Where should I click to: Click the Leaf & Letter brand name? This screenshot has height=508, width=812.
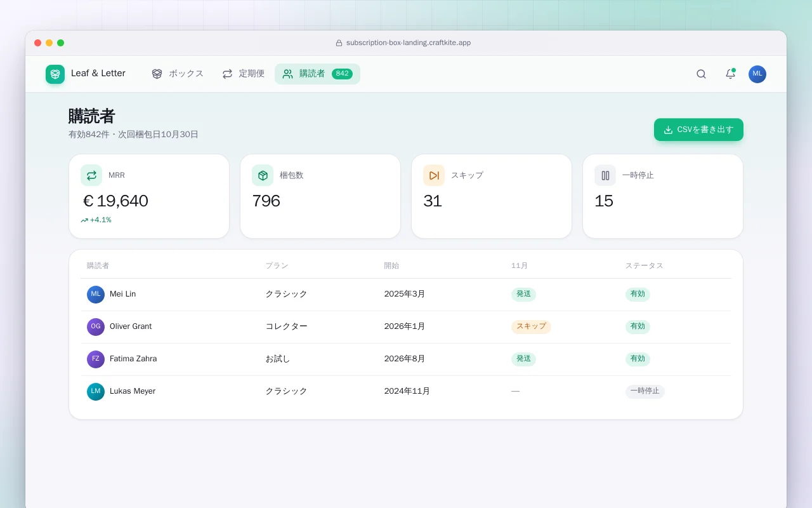pos(98,74)
